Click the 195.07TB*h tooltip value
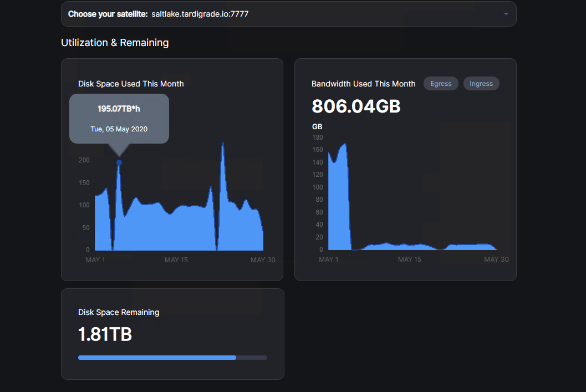Viewport: 586px width, 392px height. click(119, 109)
